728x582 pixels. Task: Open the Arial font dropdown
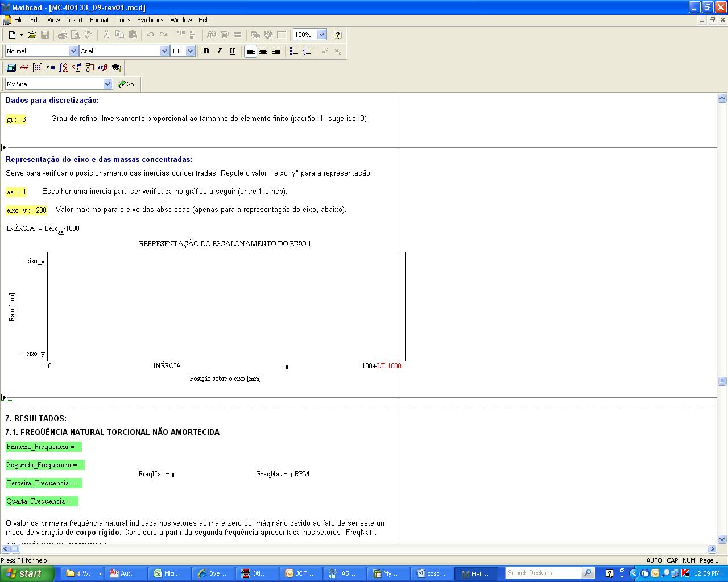[x=164, y=51]
